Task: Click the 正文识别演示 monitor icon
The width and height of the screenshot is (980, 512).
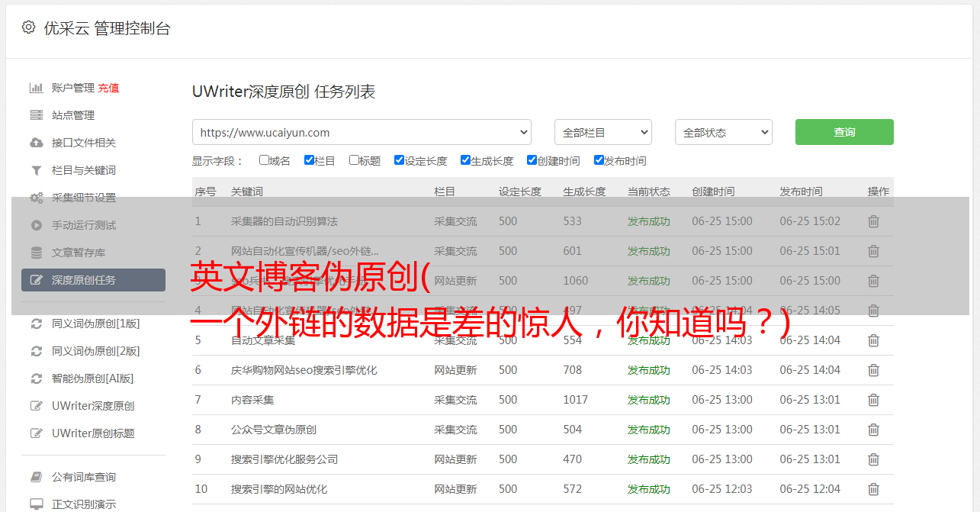Action: coord(36,504)
